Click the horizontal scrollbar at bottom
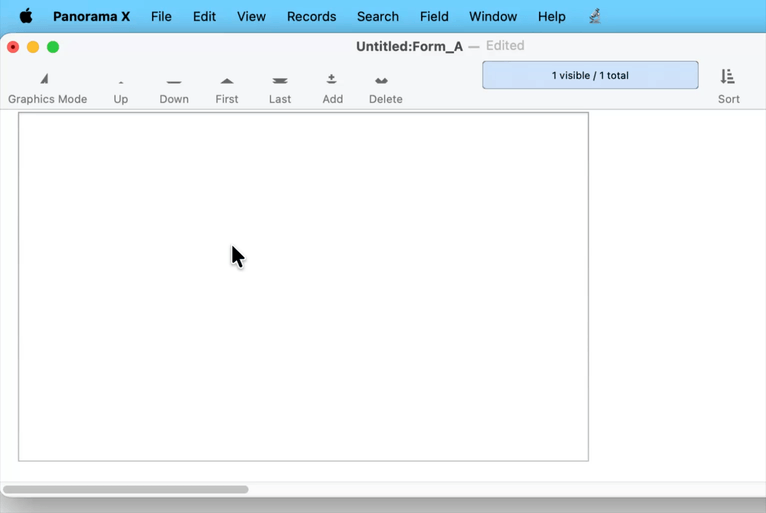The width and height of the screenshot is (766, 513). (x=126, y=490)
